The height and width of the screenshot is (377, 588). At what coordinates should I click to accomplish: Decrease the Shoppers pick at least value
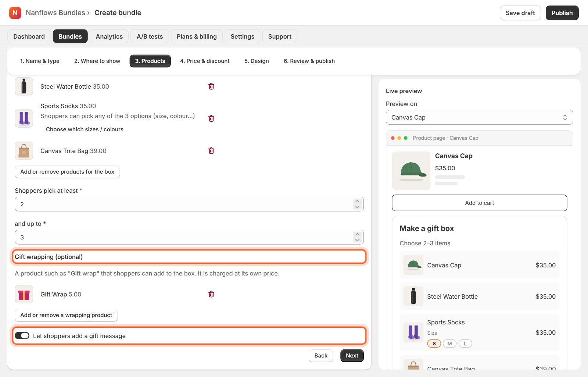357,207
